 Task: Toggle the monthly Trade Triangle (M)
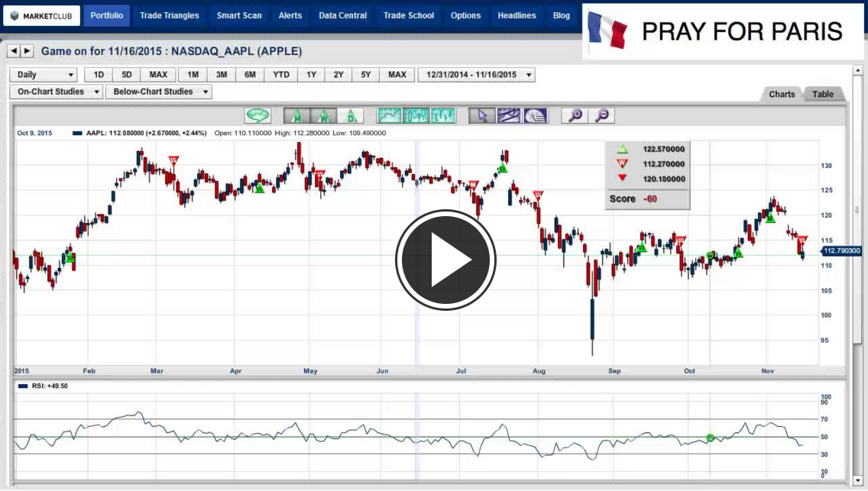297,115
